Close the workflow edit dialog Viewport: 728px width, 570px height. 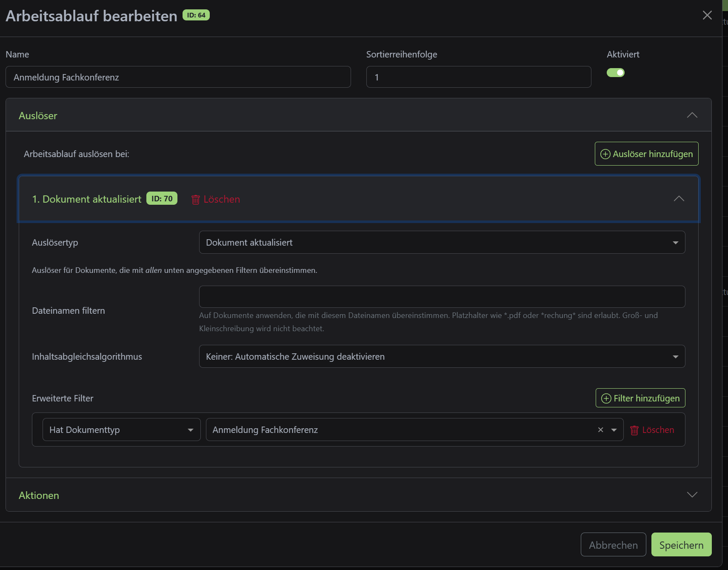(707, 15)
